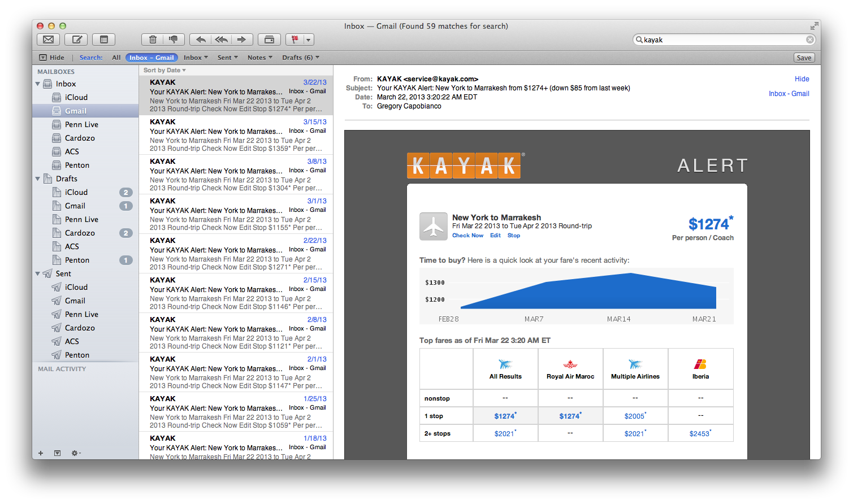853x504 pixels.
Task: Flag the selected message red
Action: (295, 40)
